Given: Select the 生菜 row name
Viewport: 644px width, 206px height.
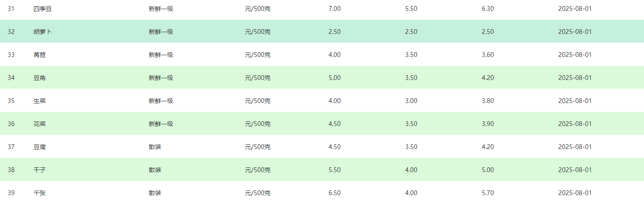Looking at the screenshot, I should tap(40, 101).
